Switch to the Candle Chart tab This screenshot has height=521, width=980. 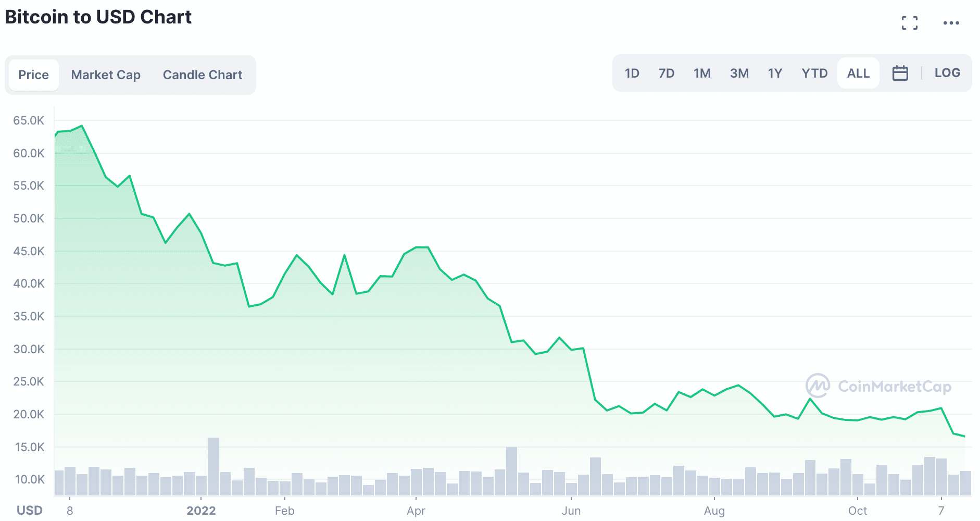click(x=203, y=75)
